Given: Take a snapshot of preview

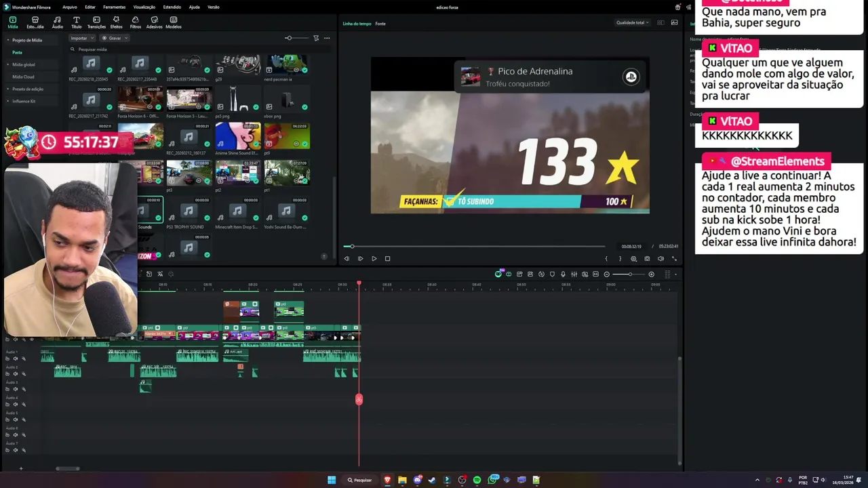Looking at the screenshot, I should click(x=647, y=258).
